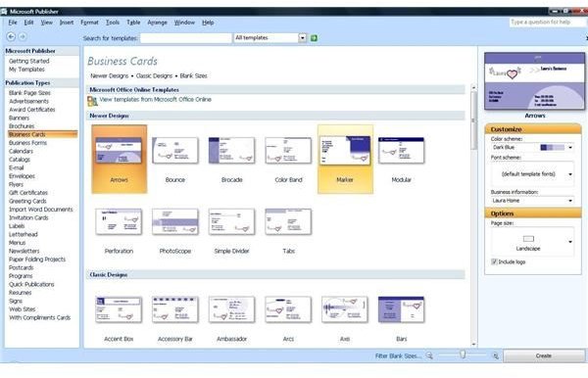Image resolution: width=588 pixels, height=378 pixels.
Task: Pick the Bars classic design thumbnail
Action: click(x=401, y=309)
